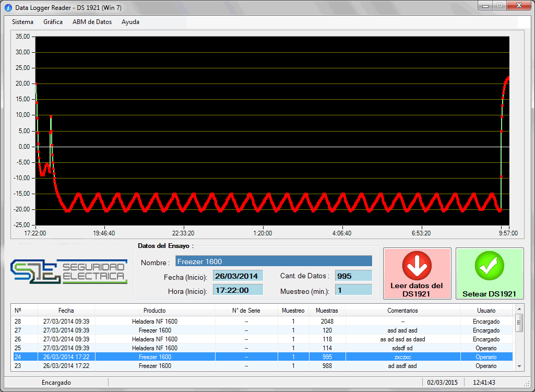
Task: Click the Fecha (Inicio) date field
Action: 237,276
